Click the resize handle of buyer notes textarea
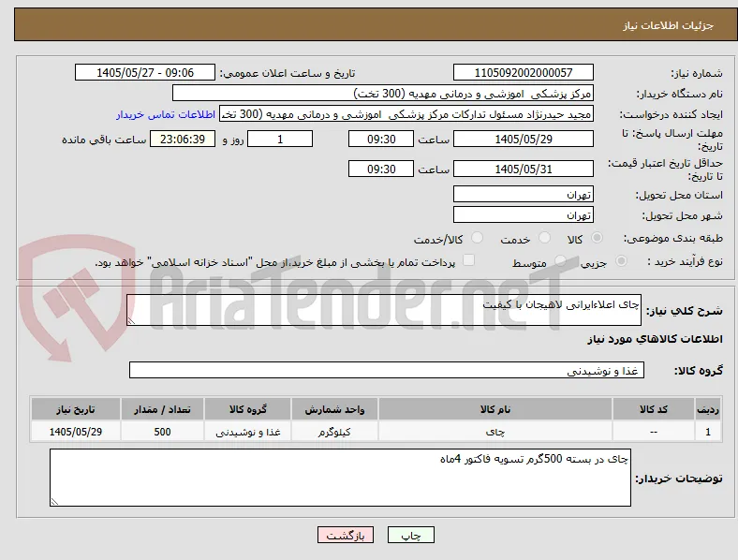Viewport: 738px width, 560px height. tap(54, 502)
